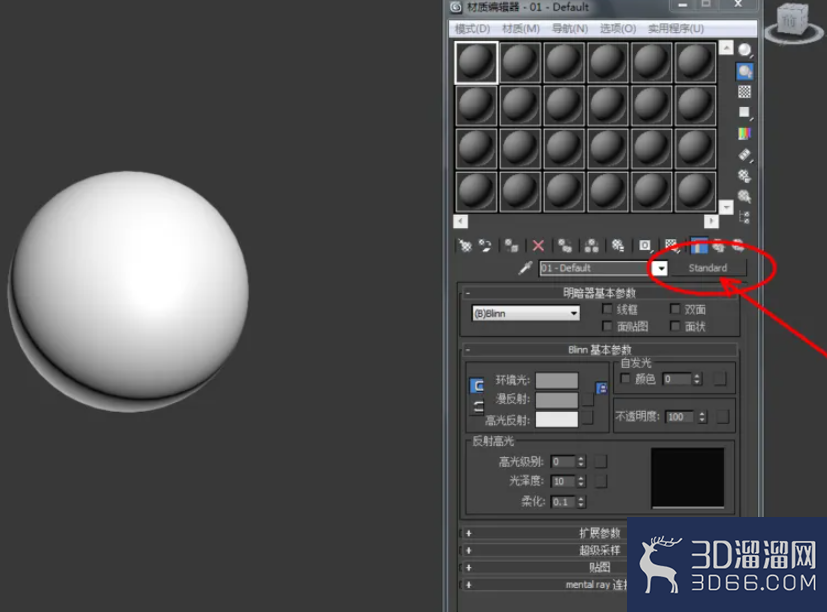Image resolution: width=827 pixels, height=612 pixels.
Task: Toggle the blue Show End Result icon
Action: click(699, 245)
